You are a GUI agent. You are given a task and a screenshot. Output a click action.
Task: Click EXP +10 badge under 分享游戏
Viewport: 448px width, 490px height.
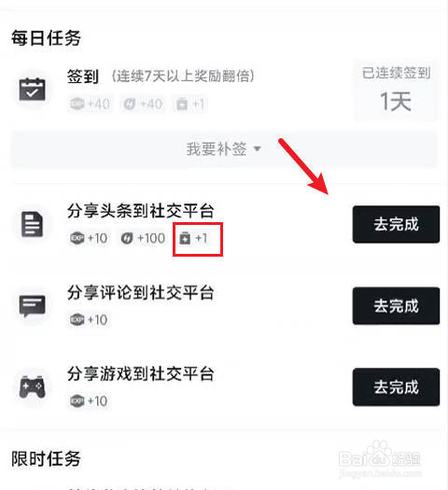[89, 401]
